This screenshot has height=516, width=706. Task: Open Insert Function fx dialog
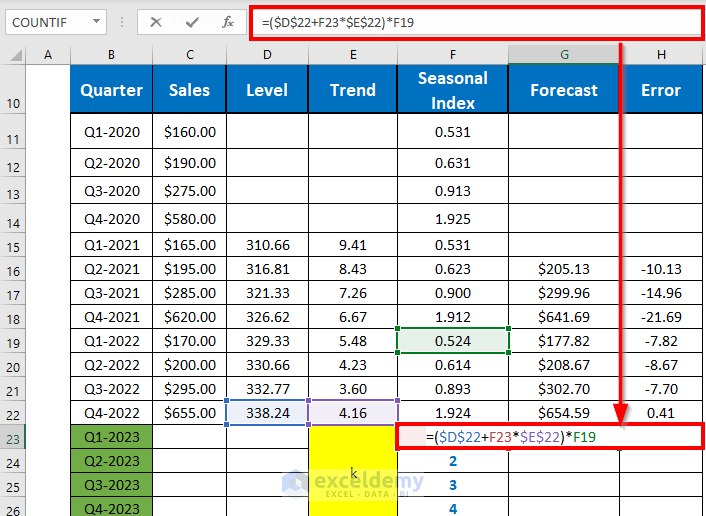click(x=228, y=21)
